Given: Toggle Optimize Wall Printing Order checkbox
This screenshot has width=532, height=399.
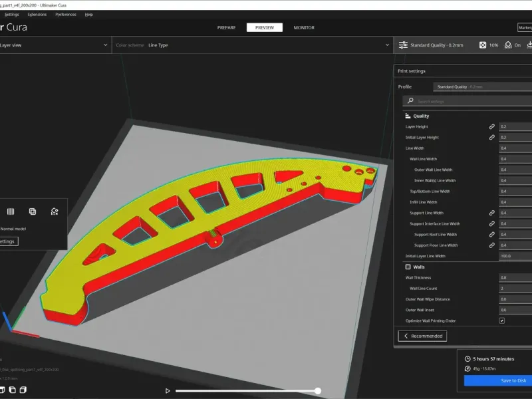Looking at the screenshot, I should pyautogui.click(x=502, y=321).
